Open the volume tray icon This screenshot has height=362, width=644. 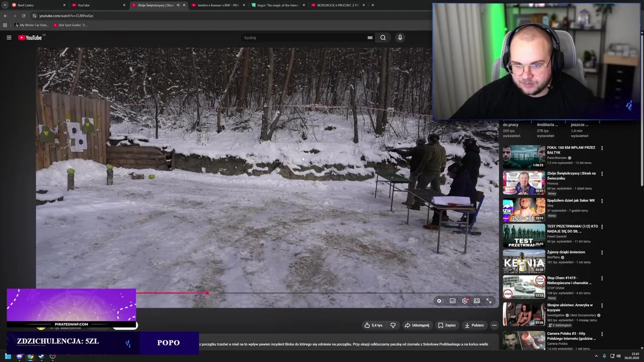tap(618, 356)
